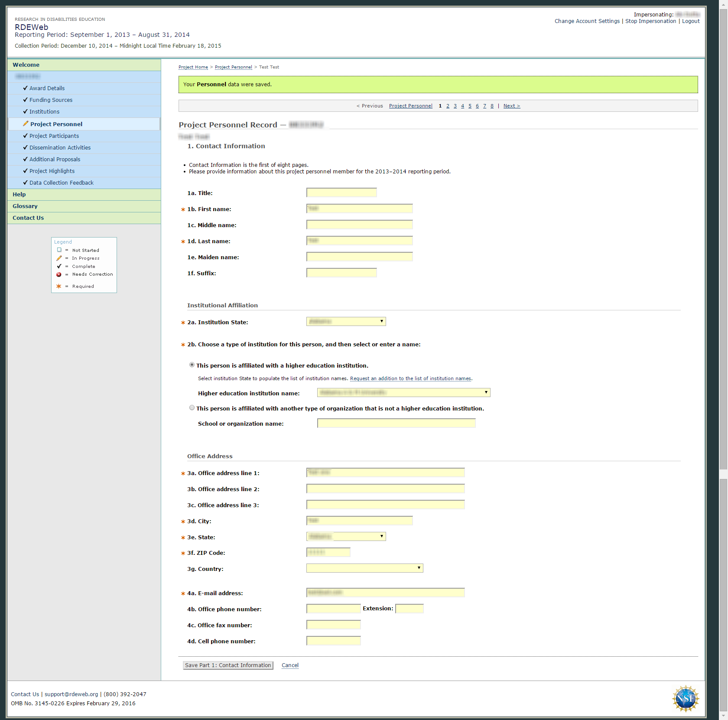The height and width of the screenshot is (720, 728).
Task: Click the page vertical scrollbar thumb
Action: click(723, 238)
